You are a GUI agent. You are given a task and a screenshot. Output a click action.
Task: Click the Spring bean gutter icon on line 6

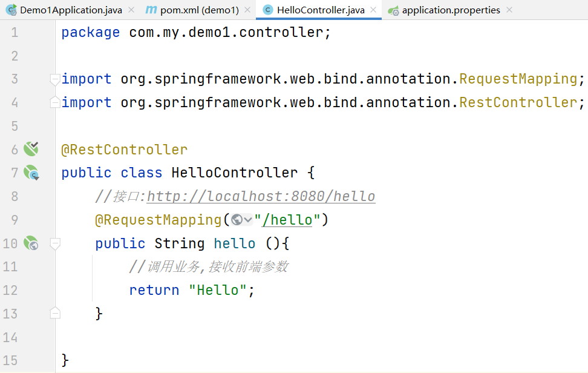(31, 149)
